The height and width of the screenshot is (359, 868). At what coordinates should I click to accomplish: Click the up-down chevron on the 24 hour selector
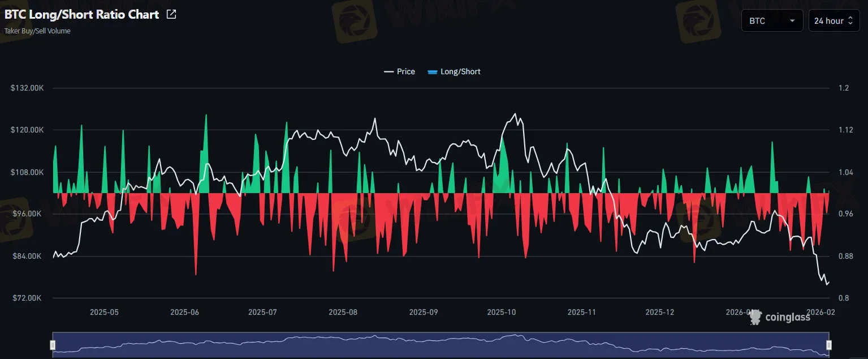tap(851, 20)
